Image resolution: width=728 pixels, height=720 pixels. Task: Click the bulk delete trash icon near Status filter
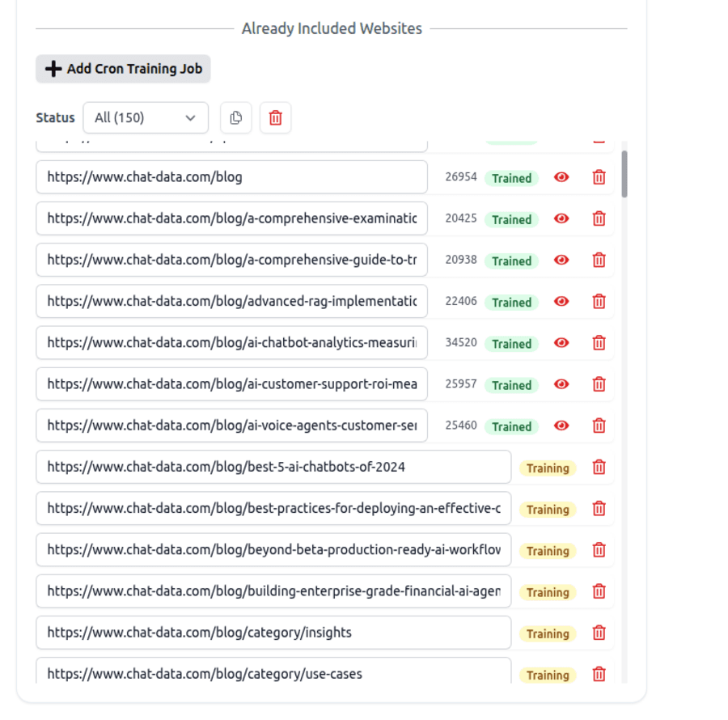pos(275,117)
